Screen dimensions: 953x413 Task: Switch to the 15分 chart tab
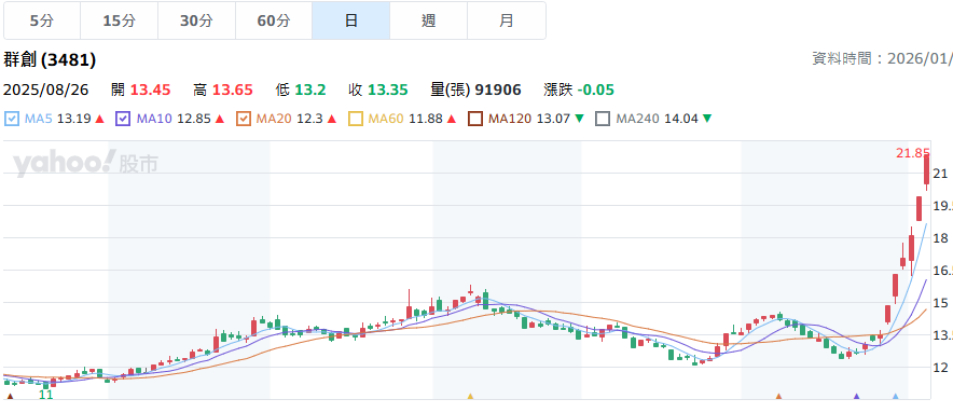pos(119,21)
